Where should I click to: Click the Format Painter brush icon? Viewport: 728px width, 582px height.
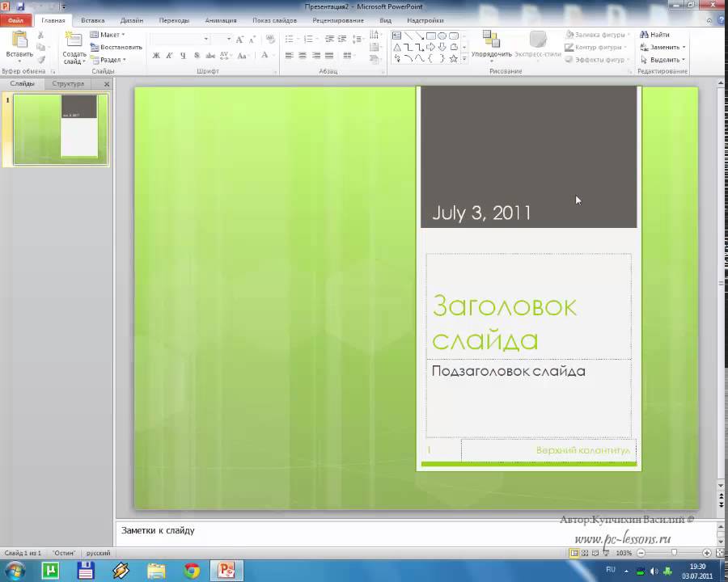tap(41, 60)
